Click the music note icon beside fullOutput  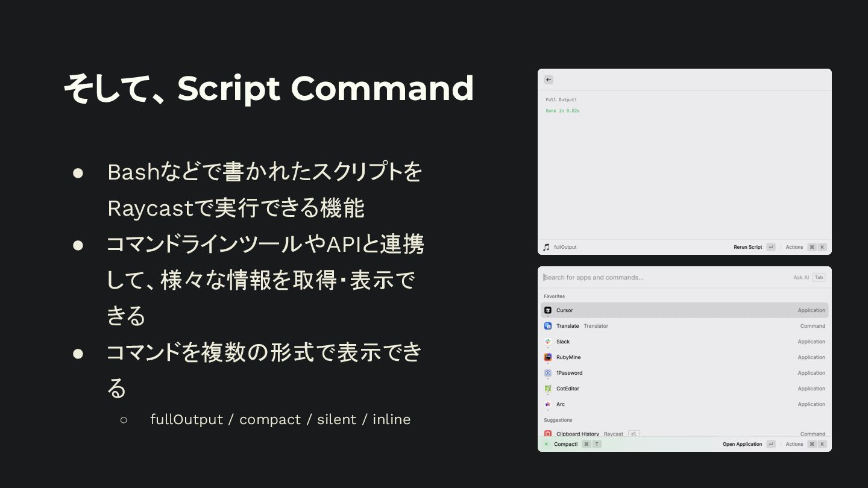tap(546, 247)
